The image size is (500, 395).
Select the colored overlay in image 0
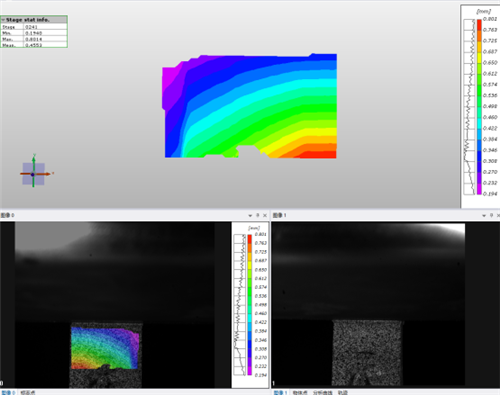click(x=105, y=348)
